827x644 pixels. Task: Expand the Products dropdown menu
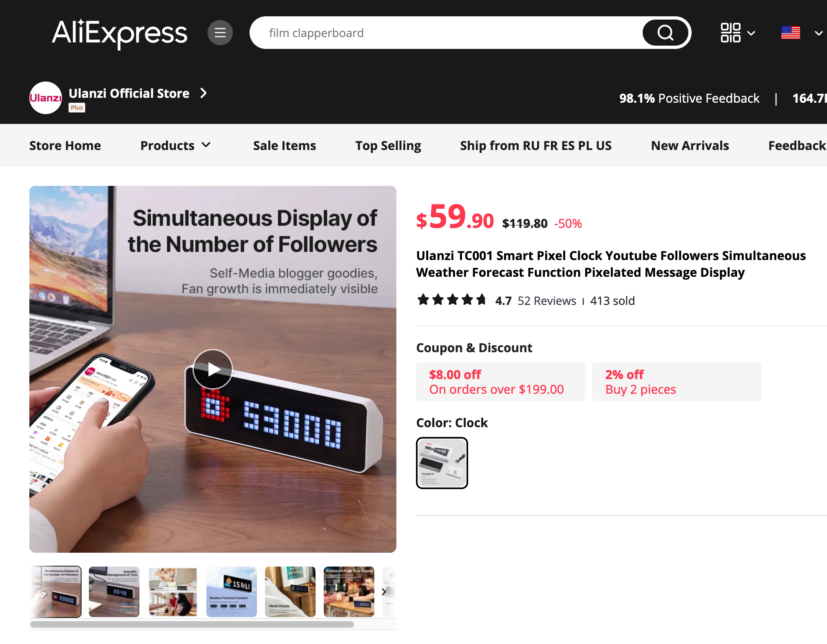coord(175,146)
